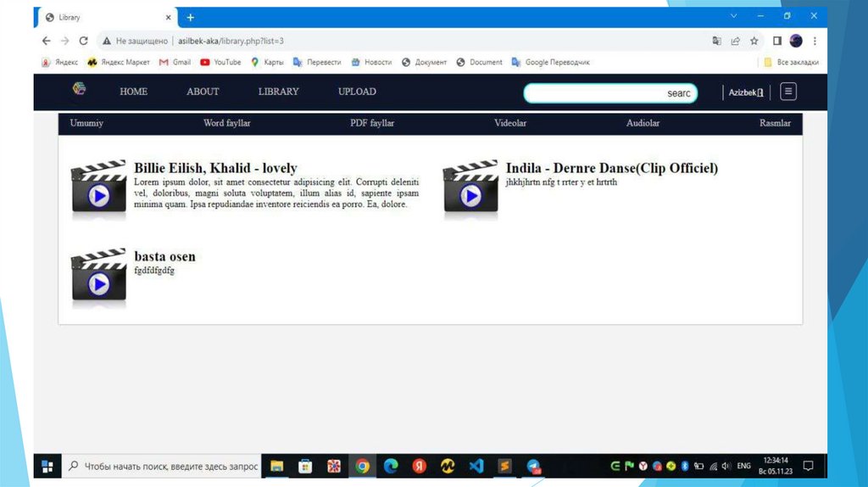Open the tab search chevron

733,16
